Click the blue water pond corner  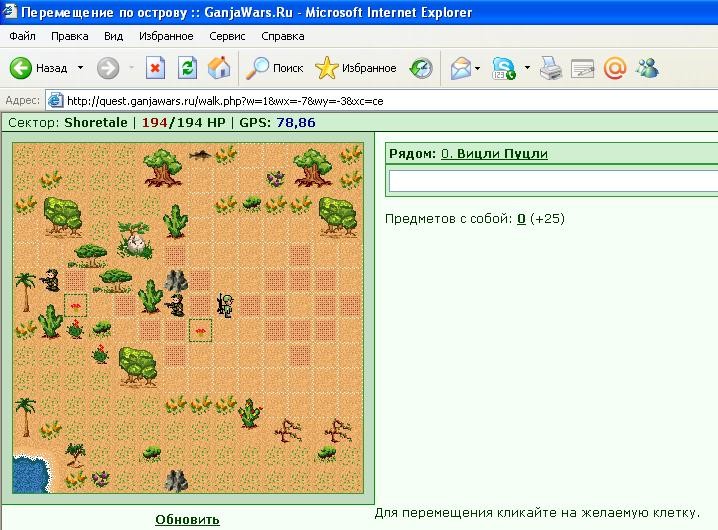[30, 474]
